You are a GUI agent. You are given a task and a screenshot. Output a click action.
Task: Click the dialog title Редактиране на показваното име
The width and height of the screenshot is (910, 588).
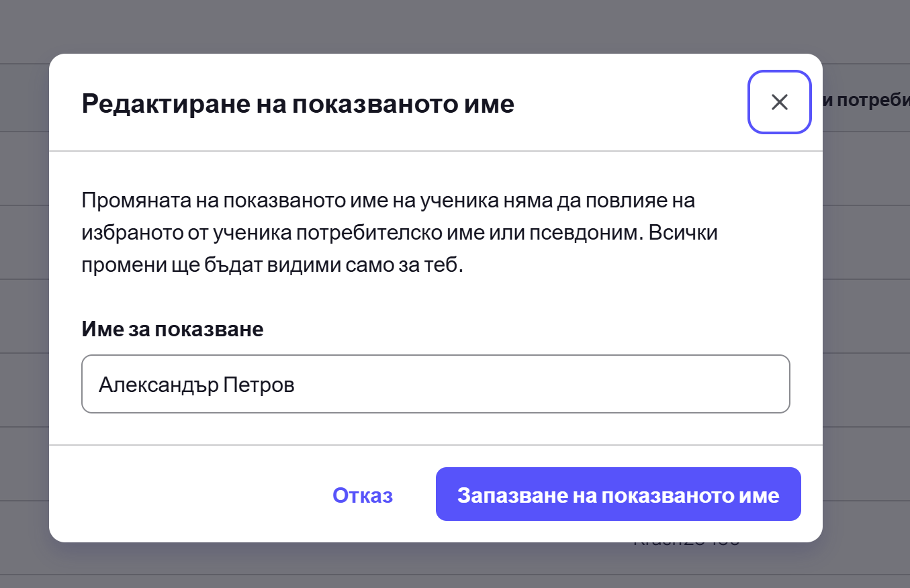coord(298,104)
